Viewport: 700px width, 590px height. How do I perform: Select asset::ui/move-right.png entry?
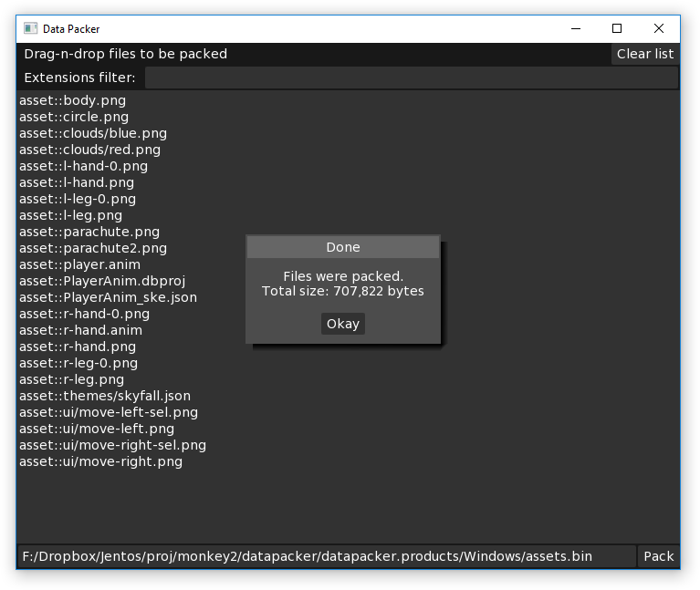pyautogui.click(x=100, y=461)
